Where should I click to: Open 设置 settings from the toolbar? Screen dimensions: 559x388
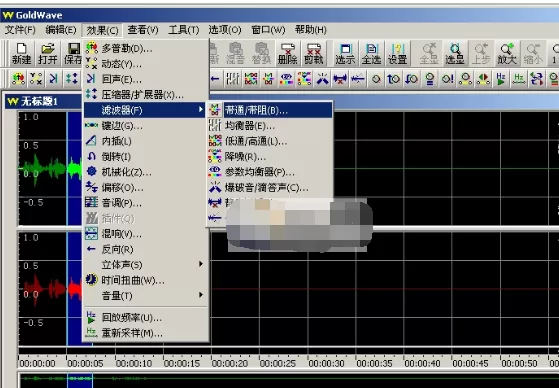[397, 53]
